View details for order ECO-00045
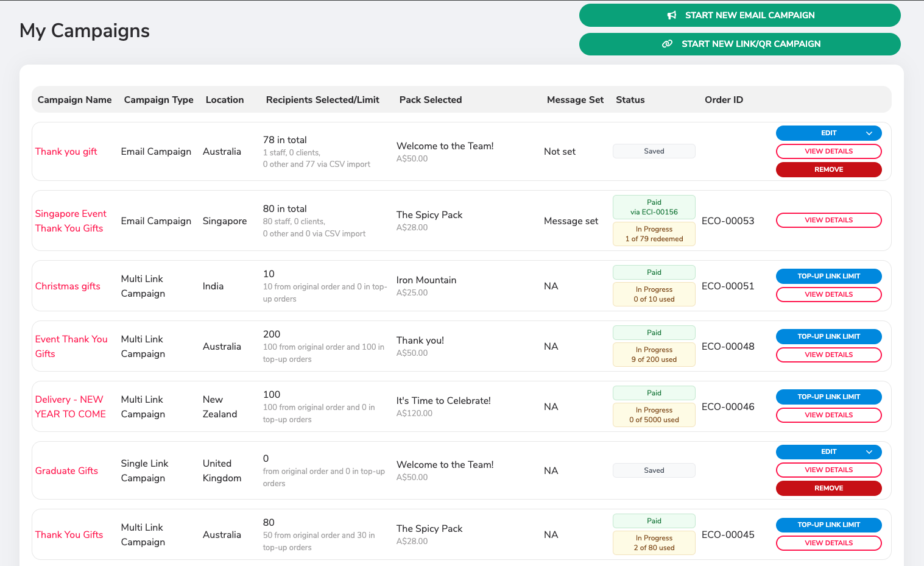The height and width of the screenshot is (566, 924). [828, 543]
